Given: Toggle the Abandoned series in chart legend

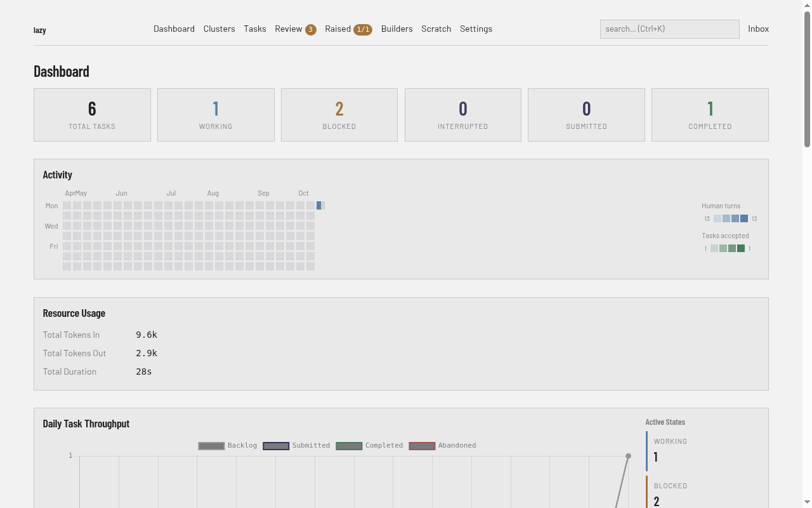Looking at the screenshot, I should (x=442, y=446).
